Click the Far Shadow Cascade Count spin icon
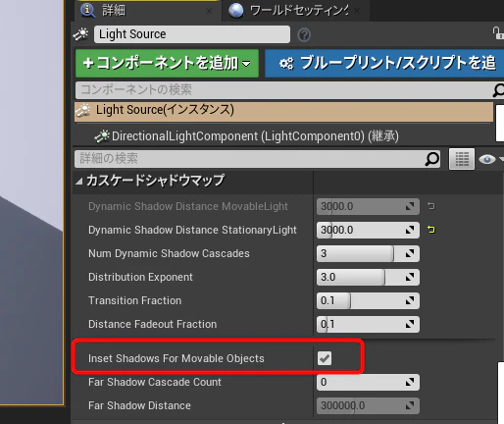Viewport: 504px width, 424px height. [x=410, y=382]
